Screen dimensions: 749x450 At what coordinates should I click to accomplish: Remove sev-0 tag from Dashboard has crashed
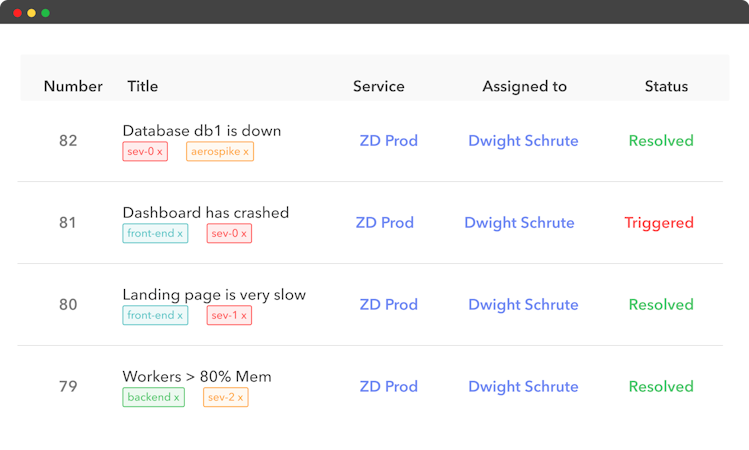coord(244,234)
